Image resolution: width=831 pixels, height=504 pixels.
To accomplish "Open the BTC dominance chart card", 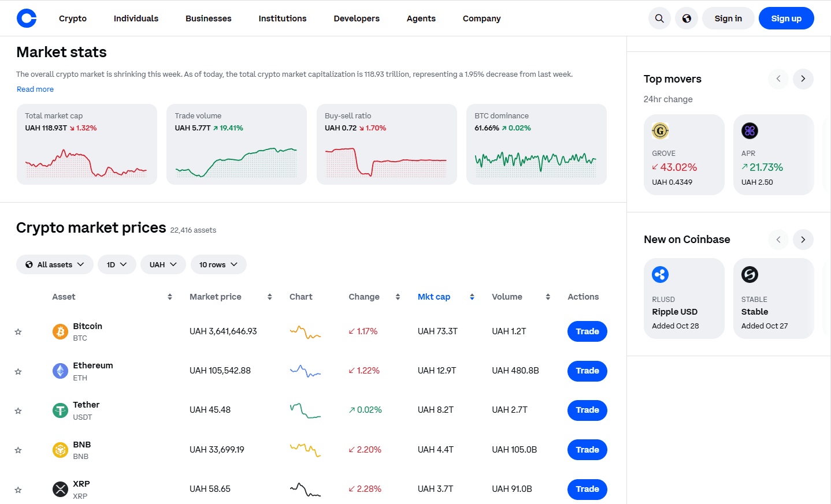I will 536,144.
